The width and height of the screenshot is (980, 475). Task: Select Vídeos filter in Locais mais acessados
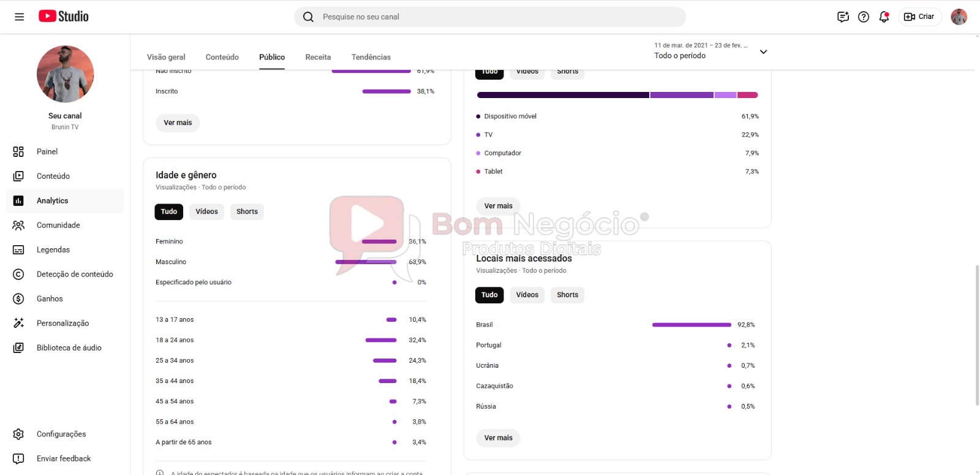click(x=527, y=295)
